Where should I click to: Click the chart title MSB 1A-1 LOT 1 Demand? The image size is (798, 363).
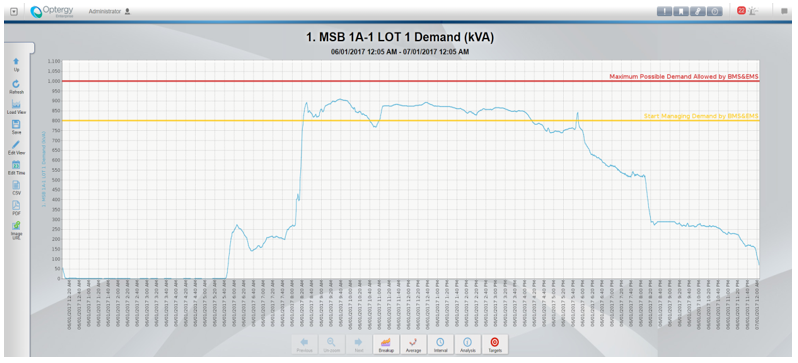pos(400,38)
